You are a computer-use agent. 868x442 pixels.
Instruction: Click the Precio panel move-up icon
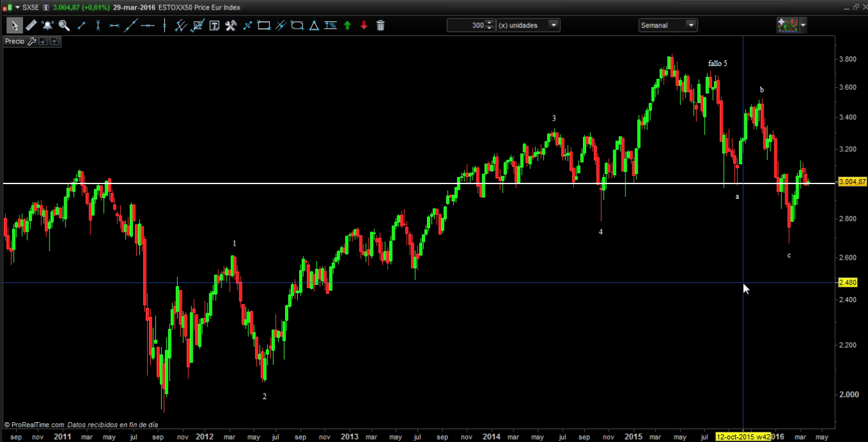(x=55, y=41)
